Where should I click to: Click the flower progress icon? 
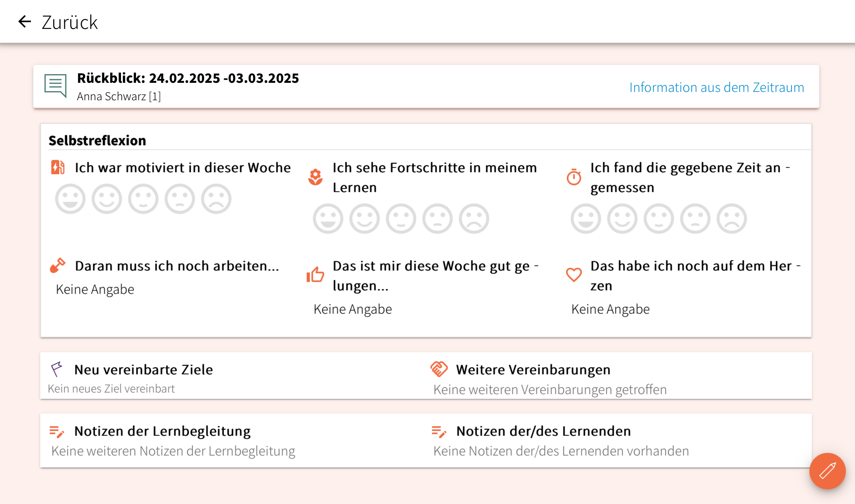[x=316, y=177]
